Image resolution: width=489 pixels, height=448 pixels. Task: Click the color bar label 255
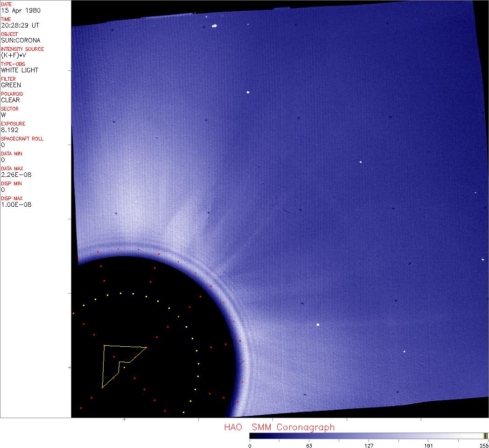484,446
